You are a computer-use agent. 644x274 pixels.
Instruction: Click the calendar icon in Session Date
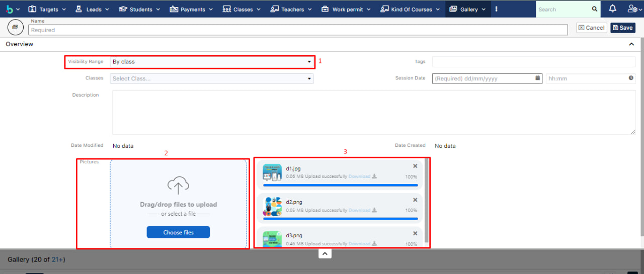click(537, 78)
